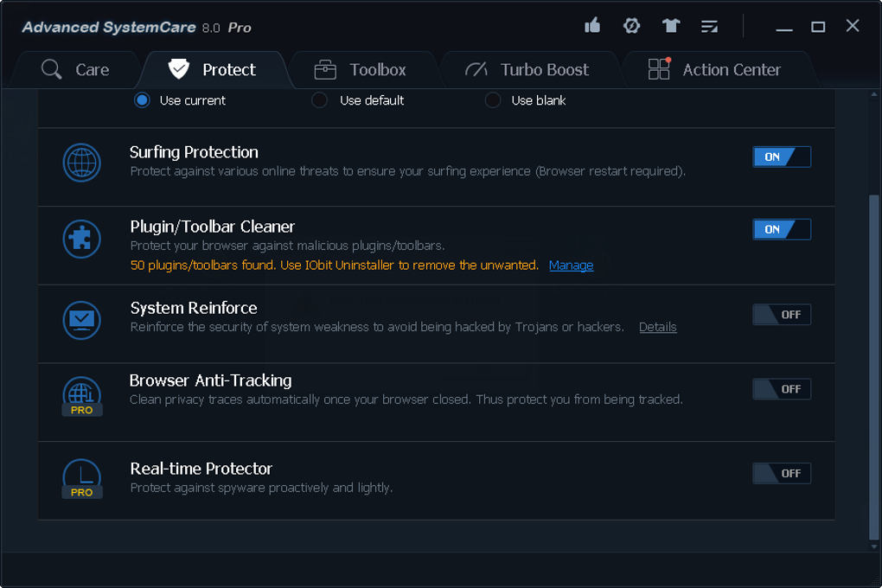Screen dimensions: 882x588
Task: Click the System Reinforce monitor icon
Action: [82, 321]
